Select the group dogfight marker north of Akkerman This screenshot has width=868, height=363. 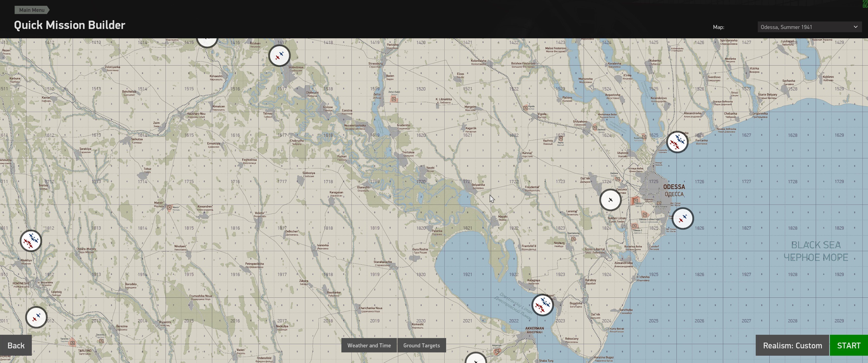point(542,305)
